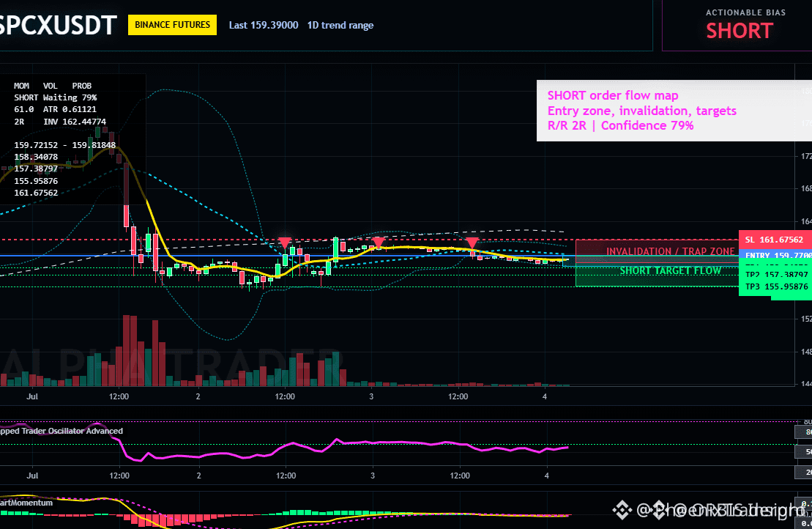The height and width of the screenshot is (529, 812).
Task: Click the 155.95876 level in stats panel
Action: click(36, 181)
